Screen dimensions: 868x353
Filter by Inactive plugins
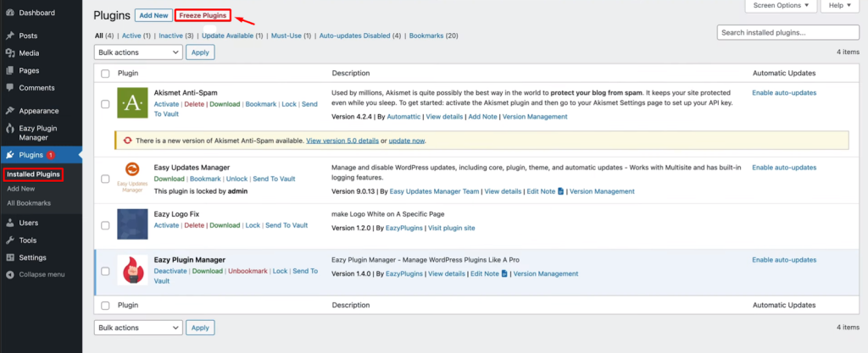[x=170, y=36]
